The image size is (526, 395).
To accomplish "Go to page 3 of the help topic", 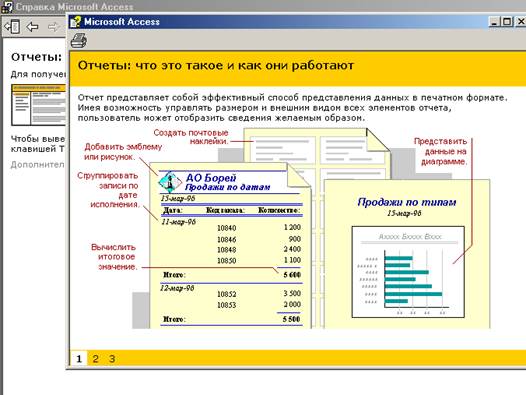I will pyautogui.click(x=112, y=359).
